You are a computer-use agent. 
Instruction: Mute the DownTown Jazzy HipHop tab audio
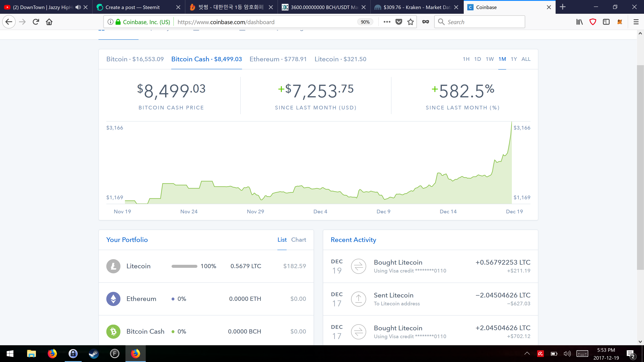click(x=78, y=7)
